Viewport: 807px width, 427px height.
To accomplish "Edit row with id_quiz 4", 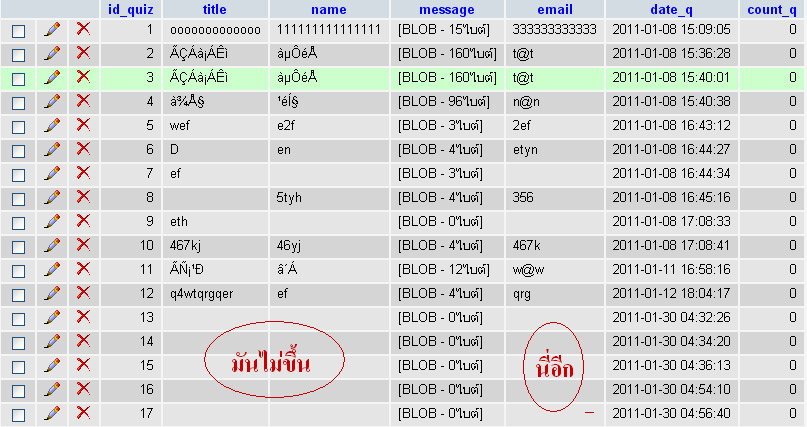I will click(x=52, y=102).
